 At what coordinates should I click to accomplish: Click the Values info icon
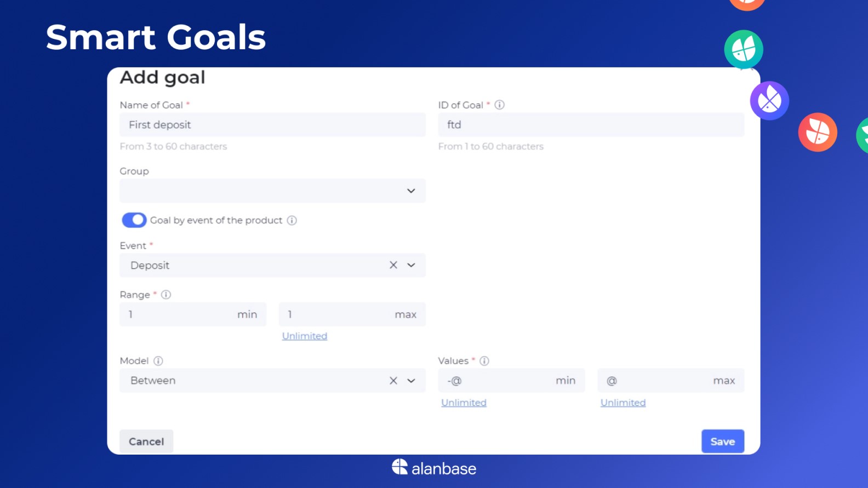[484, 361]
